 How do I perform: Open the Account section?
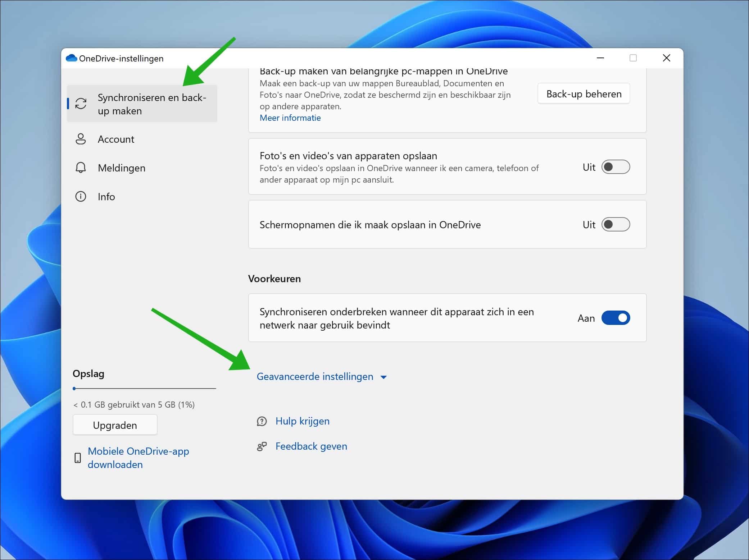[116, 139]
